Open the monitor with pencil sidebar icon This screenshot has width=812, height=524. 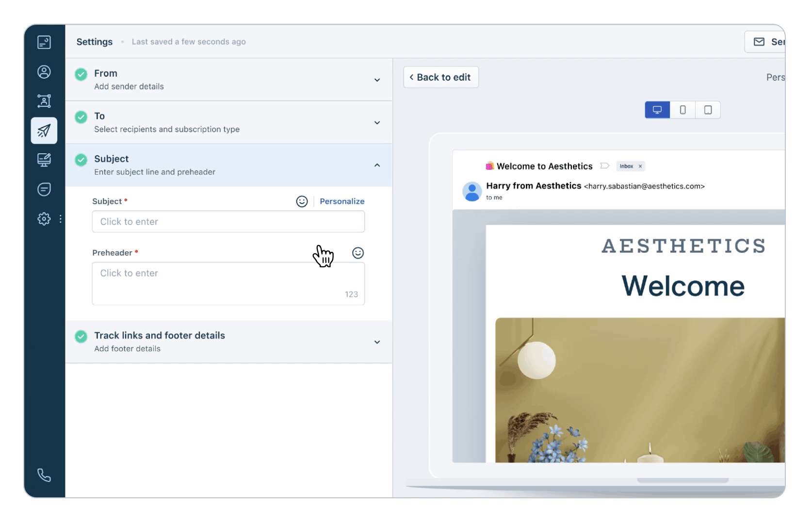[x=44, y=160]
